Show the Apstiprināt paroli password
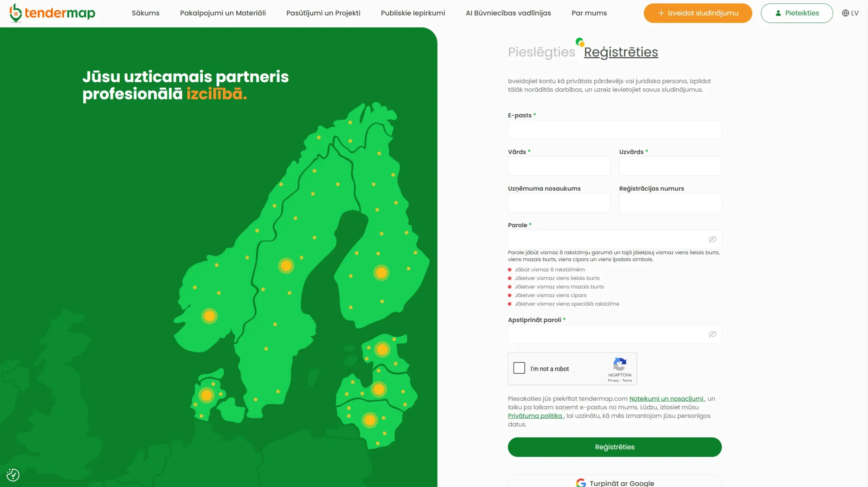The image size is (868, 487). [712, 334]
